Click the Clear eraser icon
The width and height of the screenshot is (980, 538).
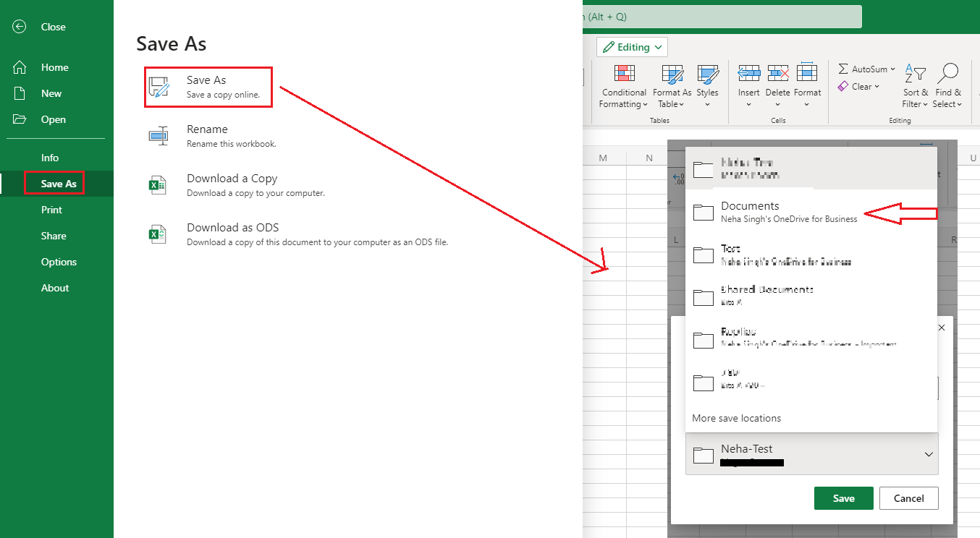[842, 87]
